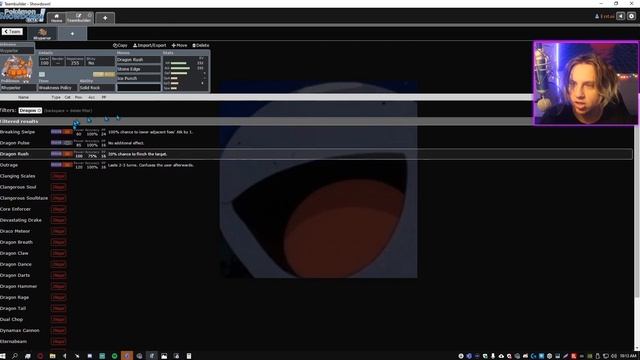Sort moves by Cat column
Viewport: 640px width, 360px height.
[67, 97]
